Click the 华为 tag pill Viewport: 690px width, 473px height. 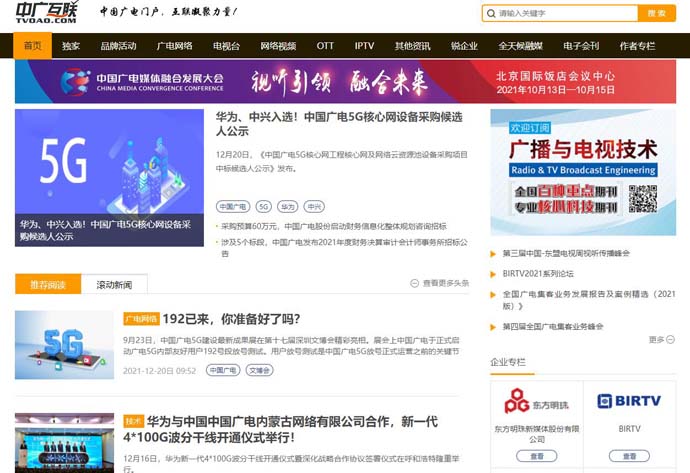tap(288, 206)
